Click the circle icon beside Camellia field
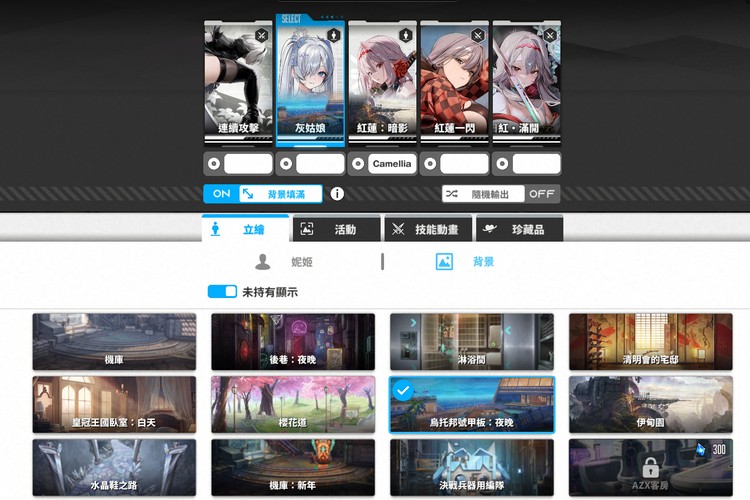This screenshot has height=500, width=750. tap(358, 164)
